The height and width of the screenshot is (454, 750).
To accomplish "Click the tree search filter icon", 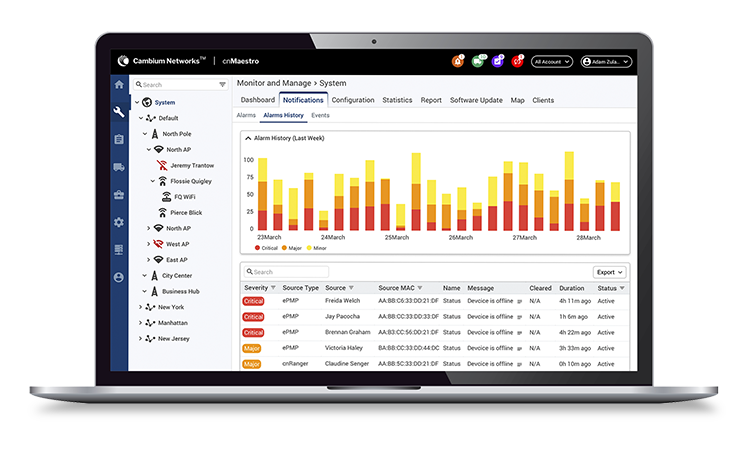I will tap(222, 85).
